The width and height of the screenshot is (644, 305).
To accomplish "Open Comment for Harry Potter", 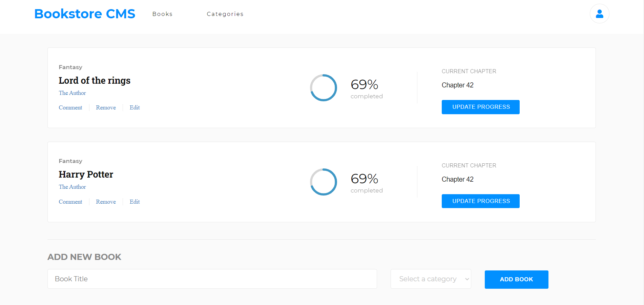I will [70, 202].
